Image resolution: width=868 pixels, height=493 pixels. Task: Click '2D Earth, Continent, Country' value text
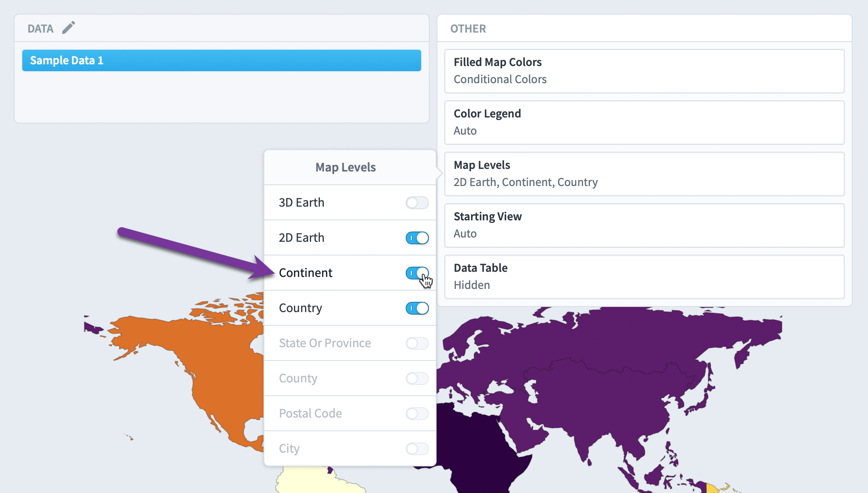click(526, 182)
